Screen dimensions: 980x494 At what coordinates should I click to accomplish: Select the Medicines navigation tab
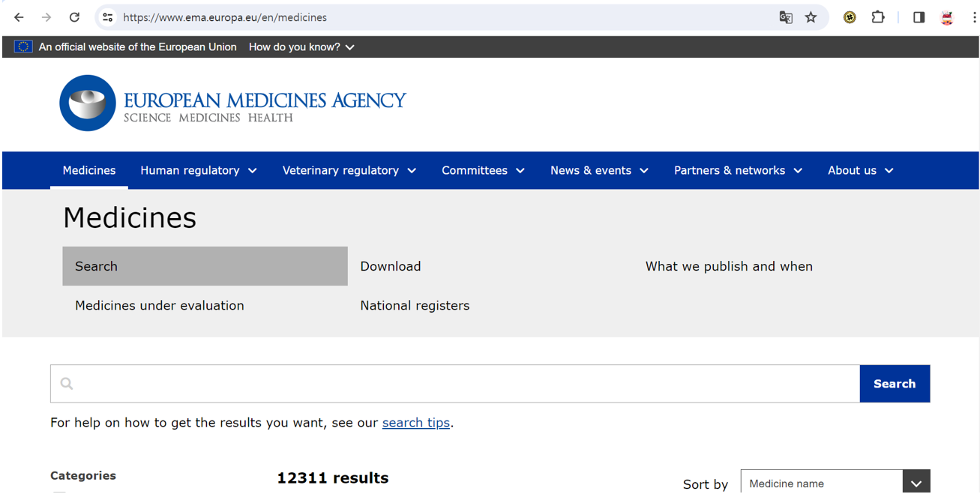pyautogui.click(x=89, y=170)
